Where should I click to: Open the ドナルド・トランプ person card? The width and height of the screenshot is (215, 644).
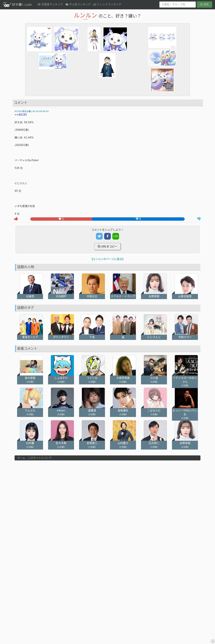[x=123, y=286]
